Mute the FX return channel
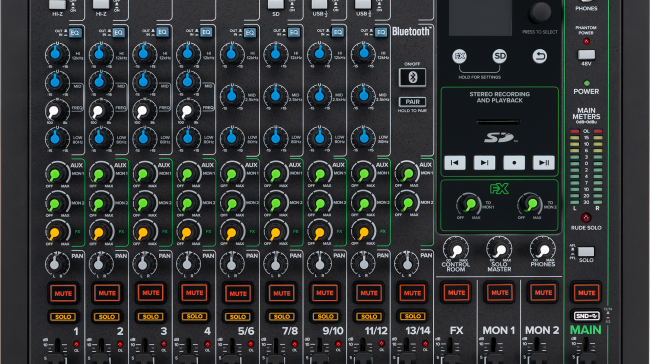 click(x=456, y=293)
